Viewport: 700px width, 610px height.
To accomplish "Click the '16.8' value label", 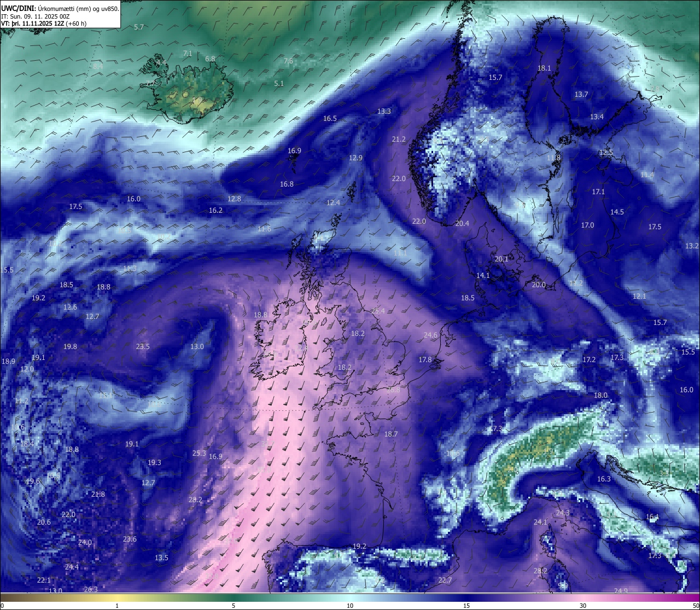I will click(287, 184).
